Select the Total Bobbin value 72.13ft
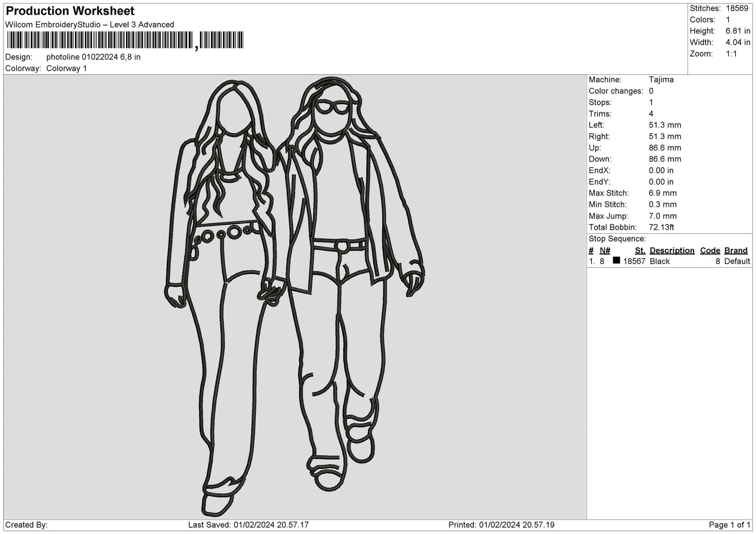The height and width of the screenshot is (534, 756). point(661,228)
